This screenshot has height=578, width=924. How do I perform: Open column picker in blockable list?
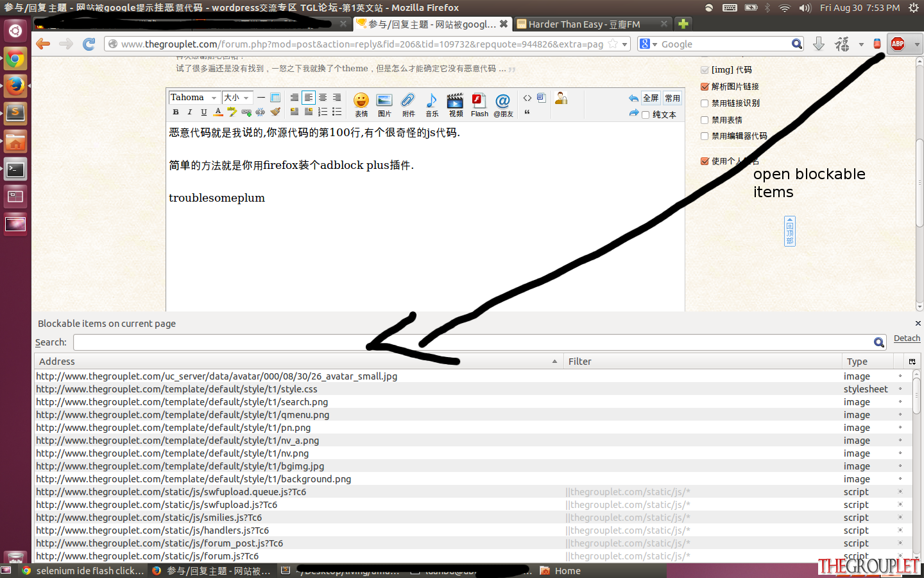click(x=912, y=362)
